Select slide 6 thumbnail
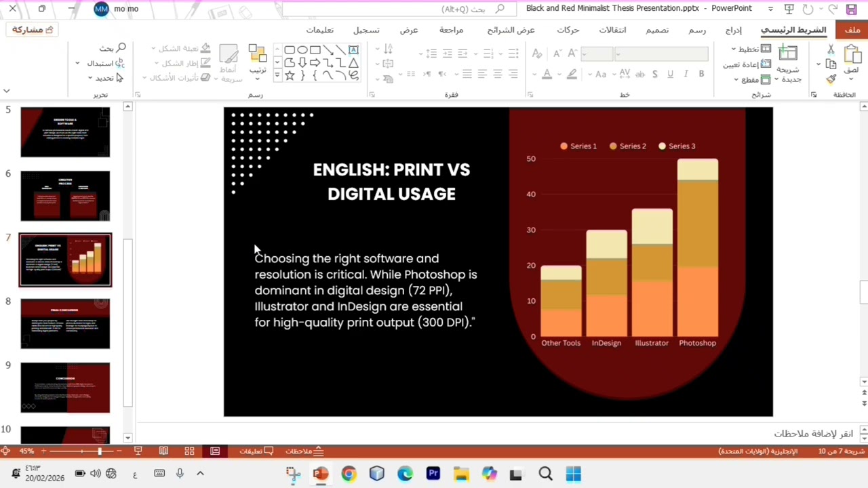 [x=65, y=196]
